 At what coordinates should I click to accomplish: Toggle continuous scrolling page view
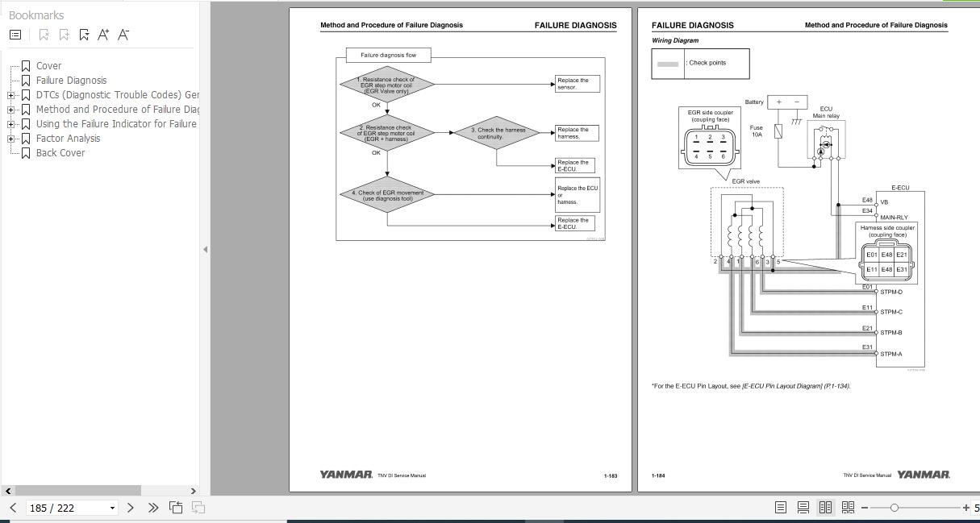tap(803, 507)
